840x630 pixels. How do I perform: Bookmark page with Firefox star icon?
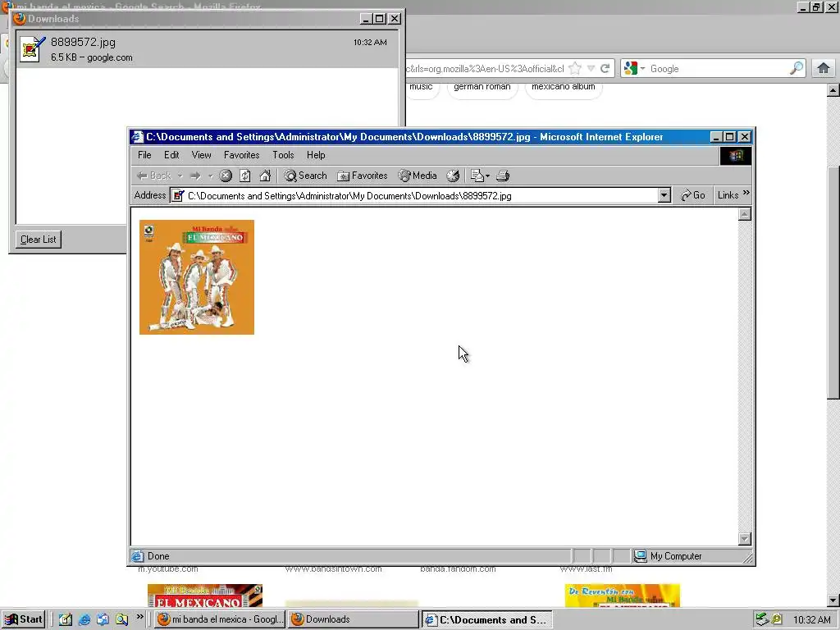[x=575, y=69]
